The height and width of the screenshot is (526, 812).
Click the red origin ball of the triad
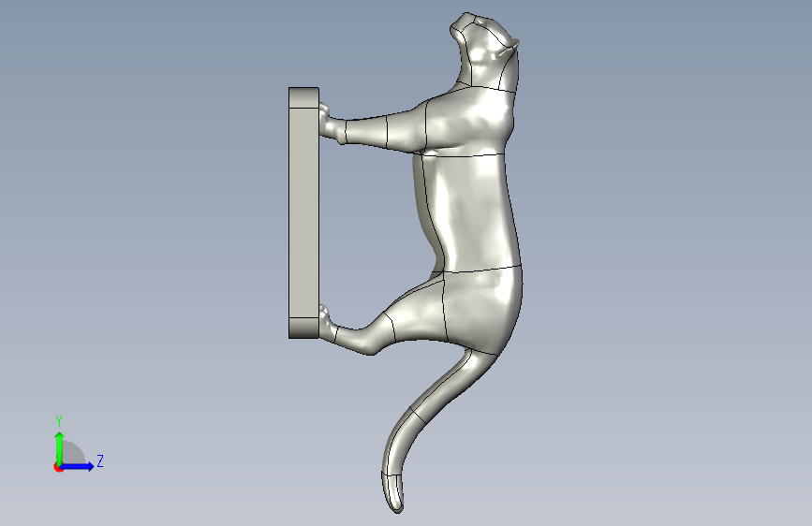coord(58,467)
